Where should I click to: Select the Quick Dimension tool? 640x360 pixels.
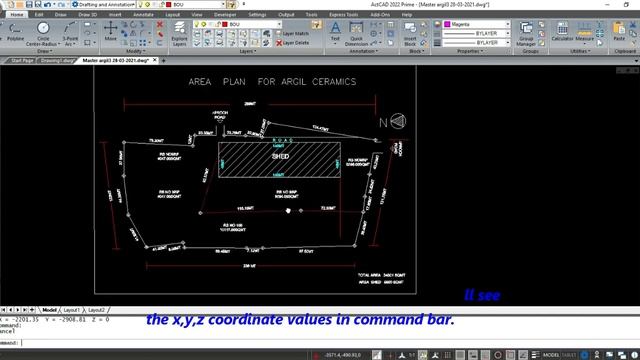(356, 34)
